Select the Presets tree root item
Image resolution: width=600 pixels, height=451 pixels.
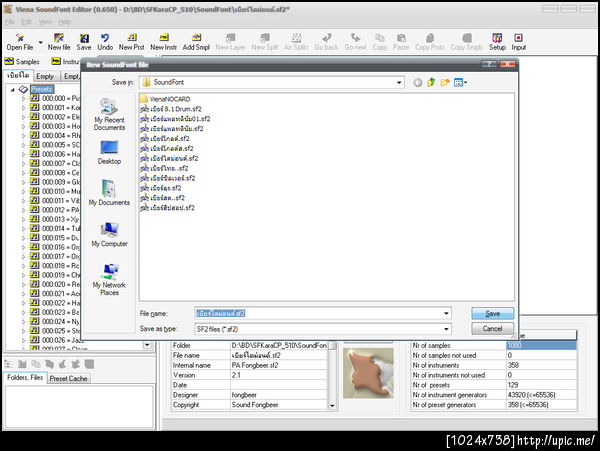pyautogui.click(x=42, y=90)
